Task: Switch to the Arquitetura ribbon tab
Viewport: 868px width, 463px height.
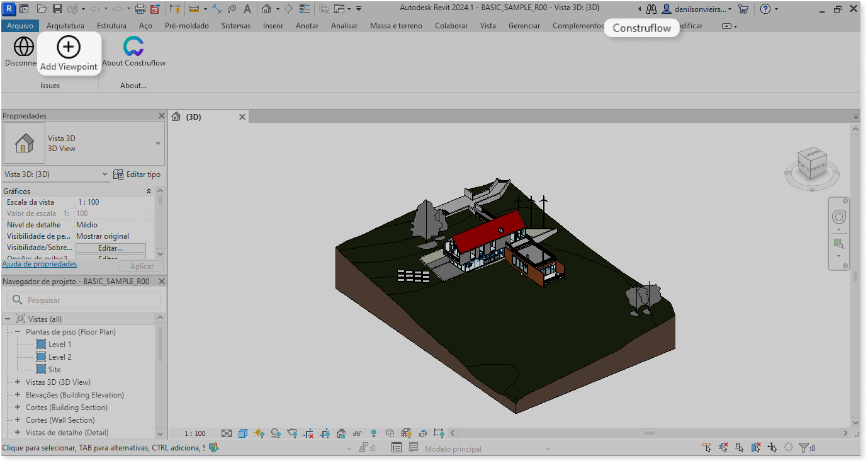Action: (65, 26)
